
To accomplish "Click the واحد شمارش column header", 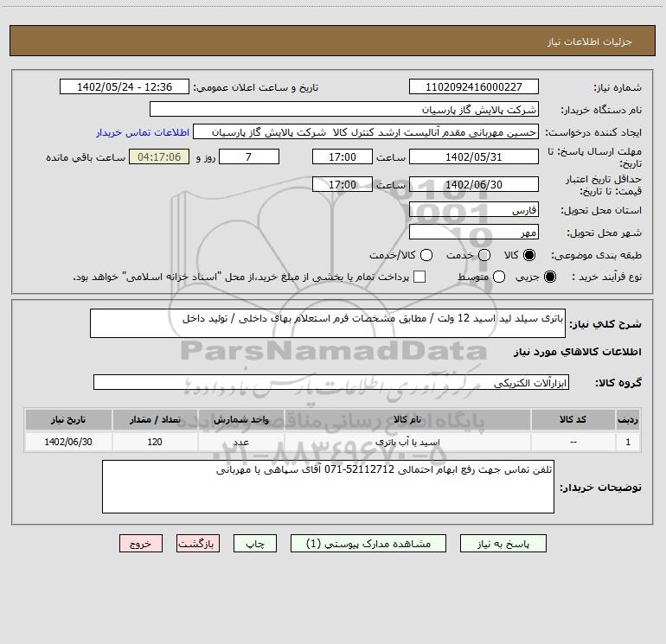I will pyautogui.click(x=240, y=420).
